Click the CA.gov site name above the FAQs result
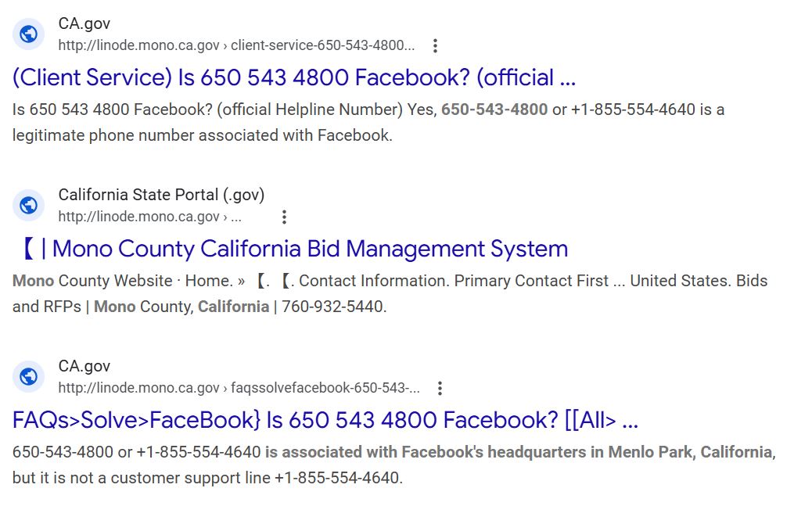This screenshot has width=812, height=524. pos(84,366)
